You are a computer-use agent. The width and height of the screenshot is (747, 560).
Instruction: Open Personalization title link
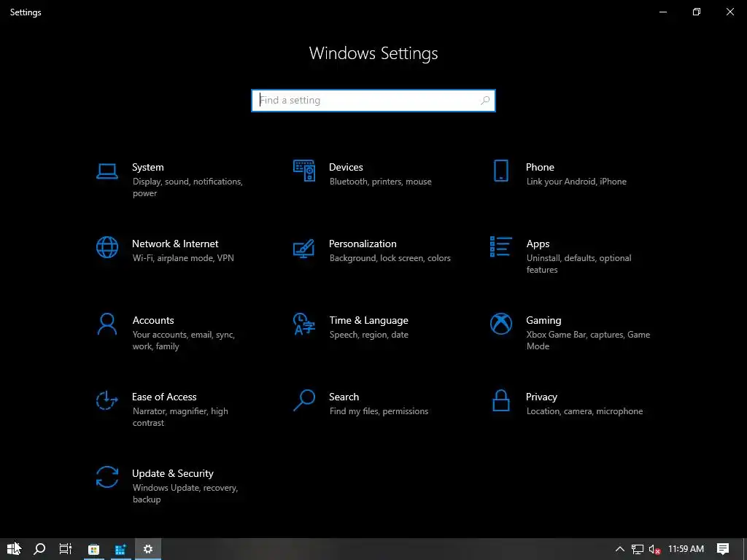point(363,244)
